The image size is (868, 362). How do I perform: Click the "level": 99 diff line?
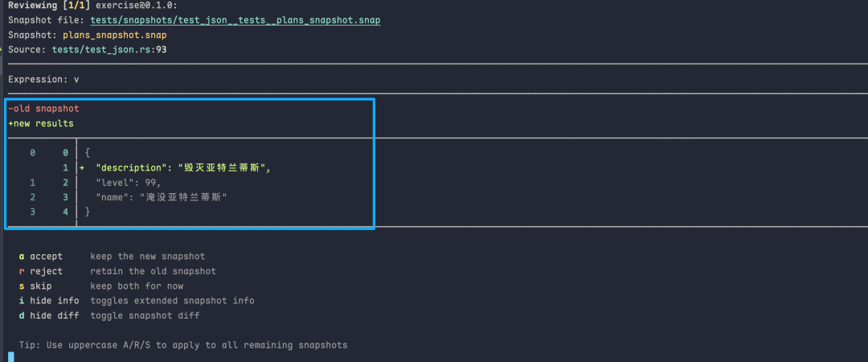(x=129, y=183)
